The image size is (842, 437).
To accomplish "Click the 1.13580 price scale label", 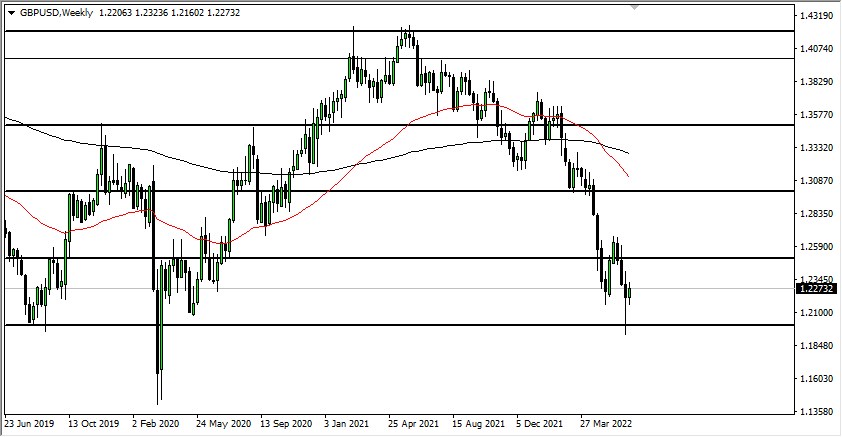I will click(x=816, y=412).
